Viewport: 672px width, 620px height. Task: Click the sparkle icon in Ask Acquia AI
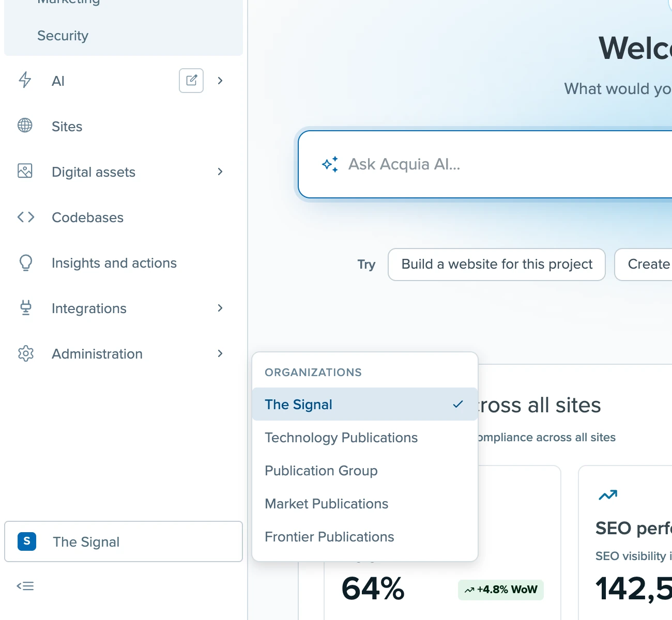(330, 164)
